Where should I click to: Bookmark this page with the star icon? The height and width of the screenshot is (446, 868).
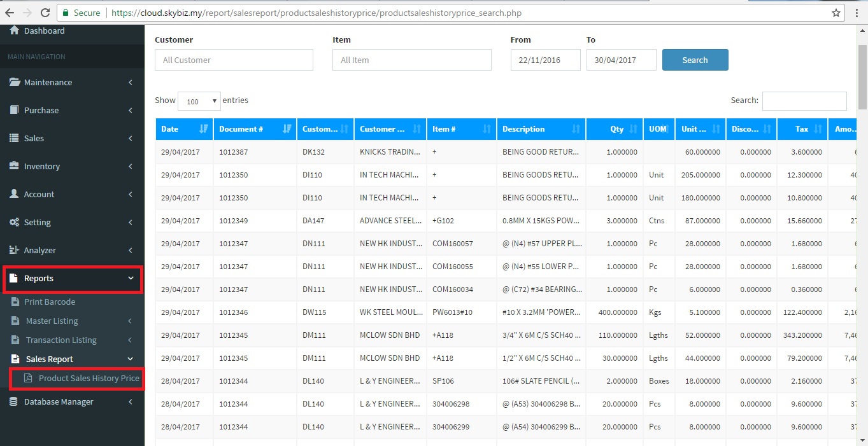pos(836,13)
